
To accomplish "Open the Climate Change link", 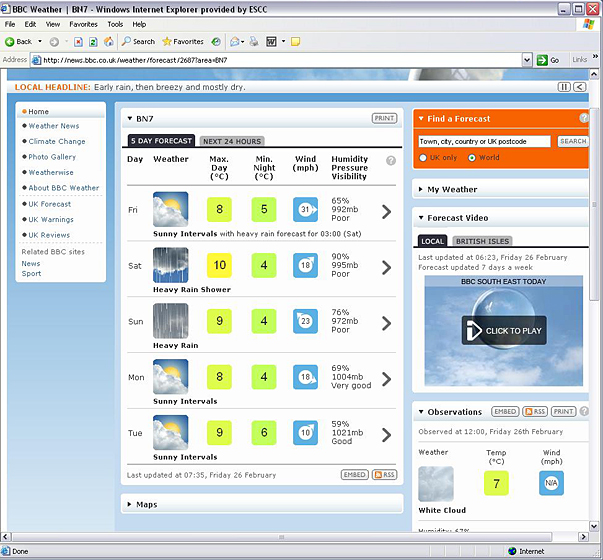I will (x=57, y=141).
